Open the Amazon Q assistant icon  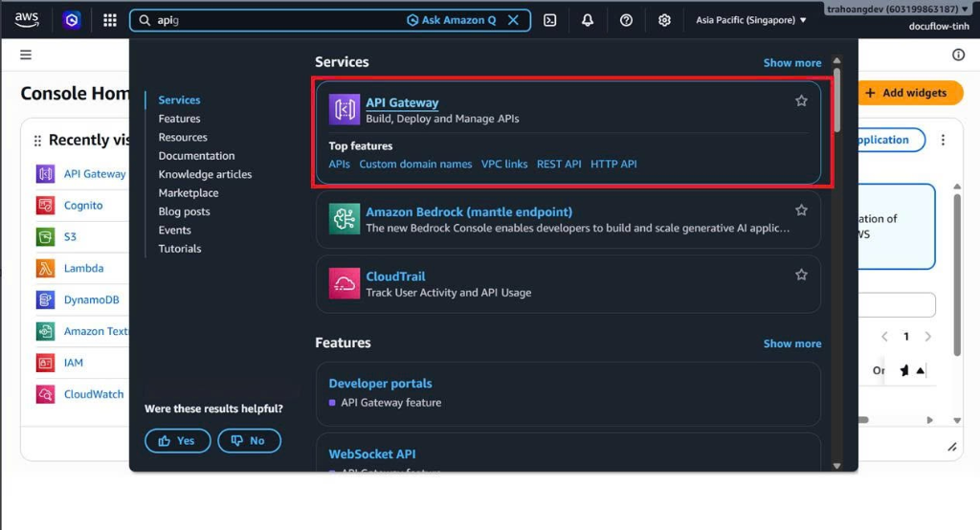tap(71, 20)
